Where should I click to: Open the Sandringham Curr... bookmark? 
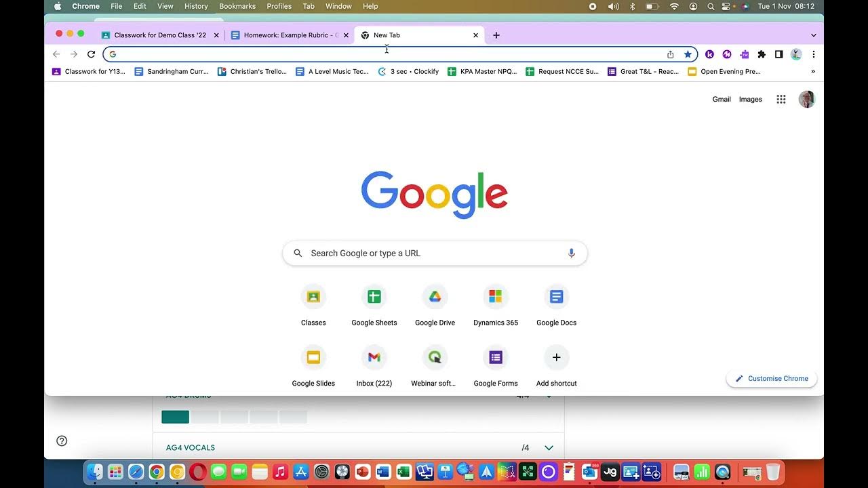[172, 71]
